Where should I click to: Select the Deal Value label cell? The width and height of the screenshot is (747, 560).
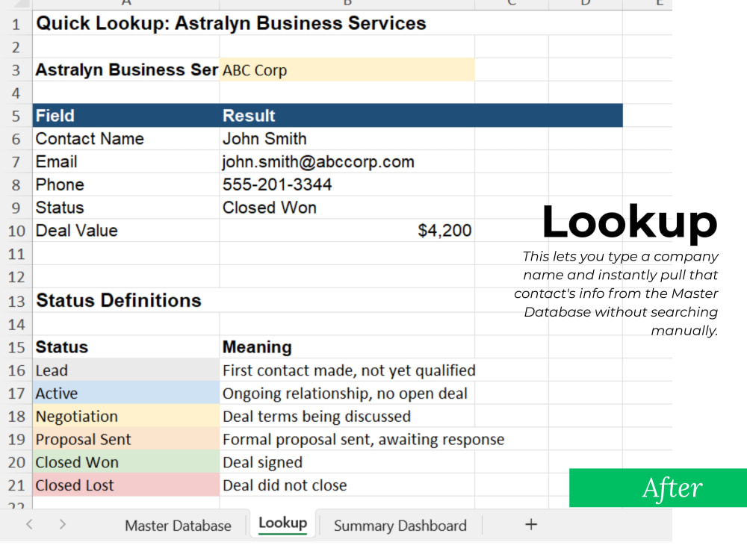(x=126, y=231)
